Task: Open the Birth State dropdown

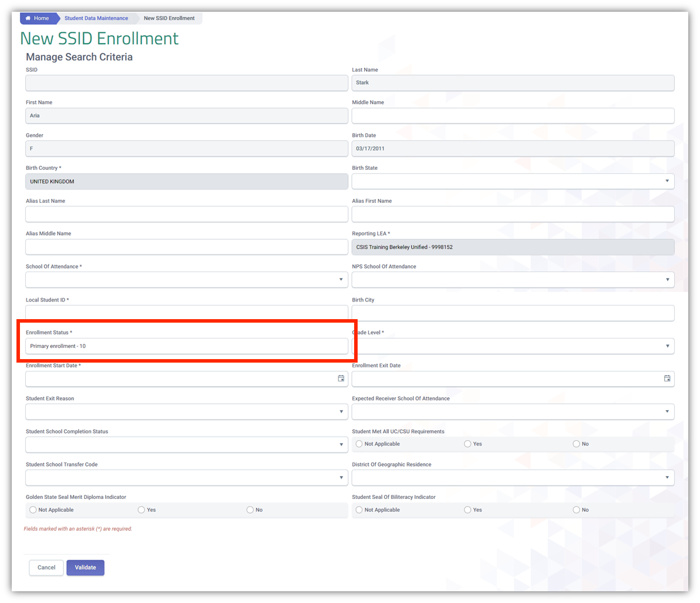Action: [x=667, y=181]
